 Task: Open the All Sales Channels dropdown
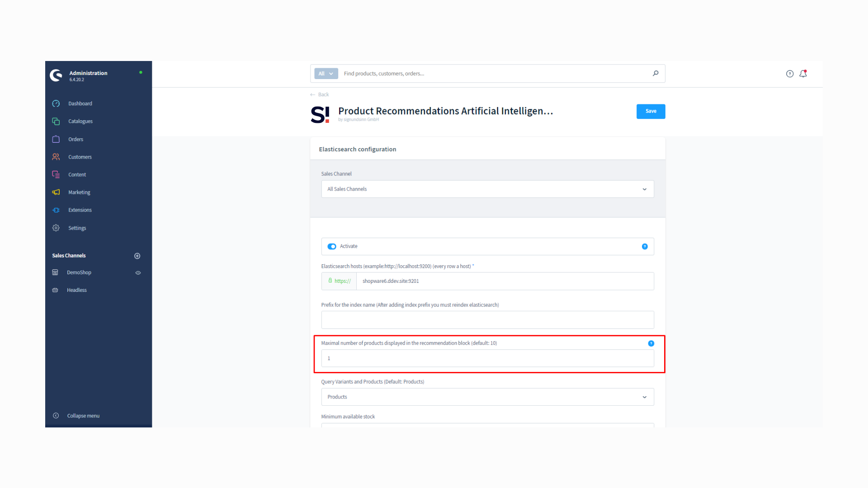pyautogui.click(x=487, y=189)
